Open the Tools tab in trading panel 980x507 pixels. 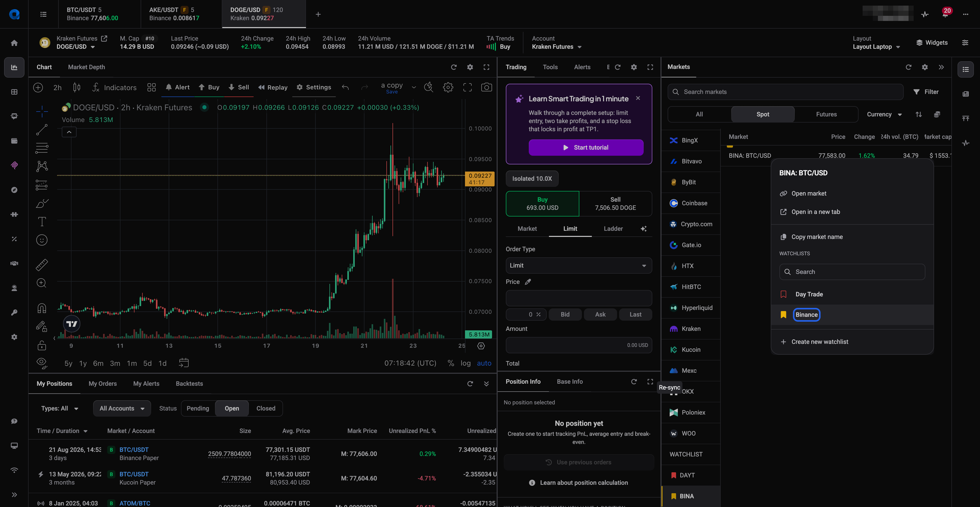(550, 67)
